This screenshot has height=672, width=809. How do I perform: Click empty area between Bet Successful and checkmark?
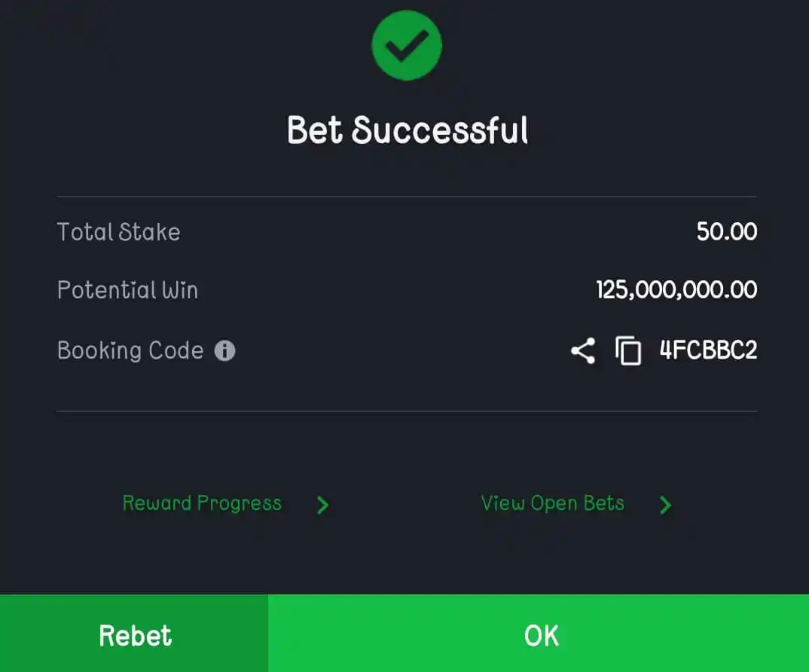tap(407, 97)
